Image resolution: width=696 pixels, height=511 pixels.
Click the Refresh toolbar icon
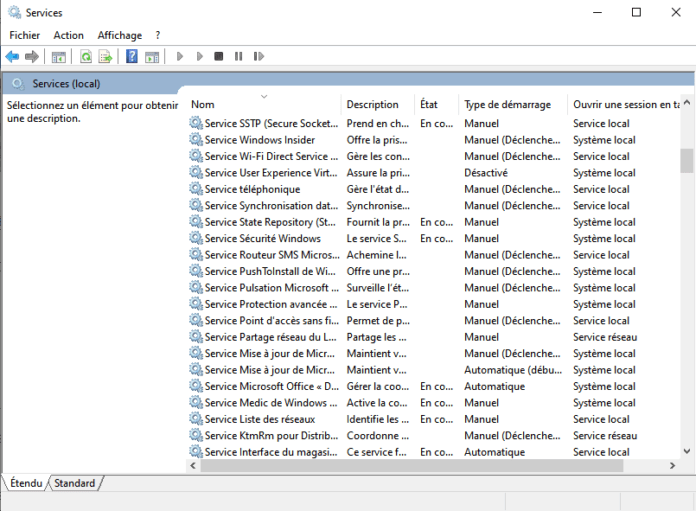(86, 57)
